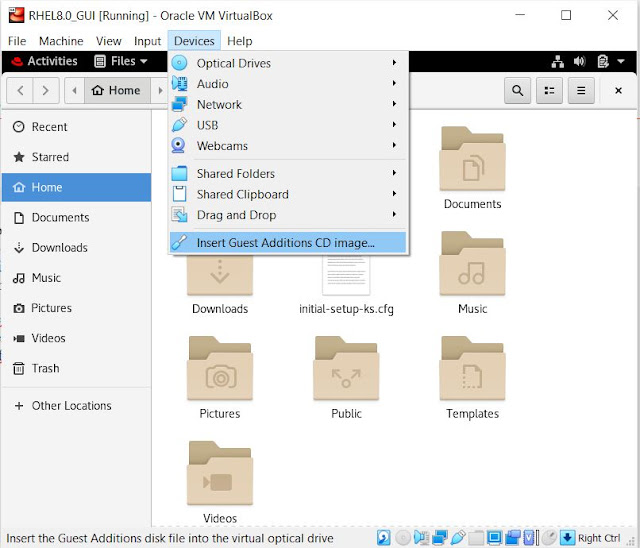Click the USB status bar icon

pos(458,537)
